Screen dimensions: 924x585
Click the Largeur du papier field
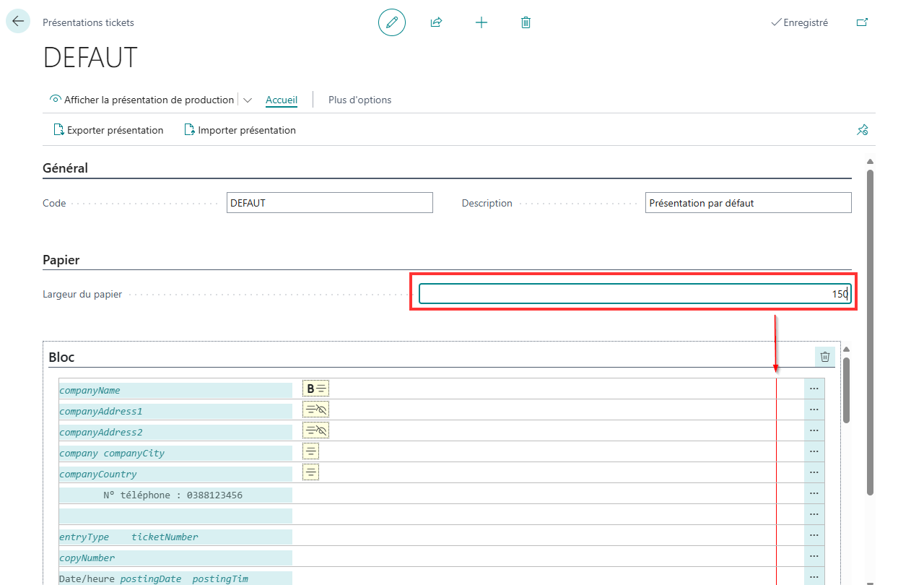point(635,294)
